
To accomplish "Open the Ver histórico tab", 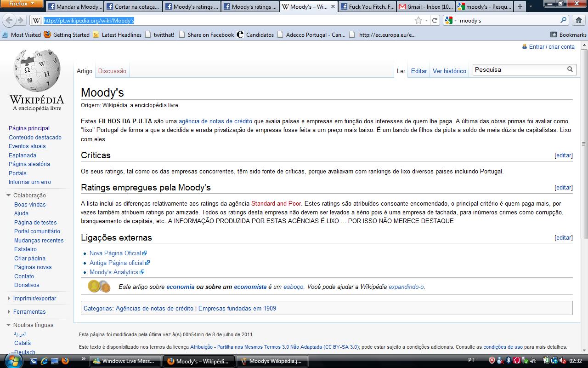I will [x=449, y=71].
